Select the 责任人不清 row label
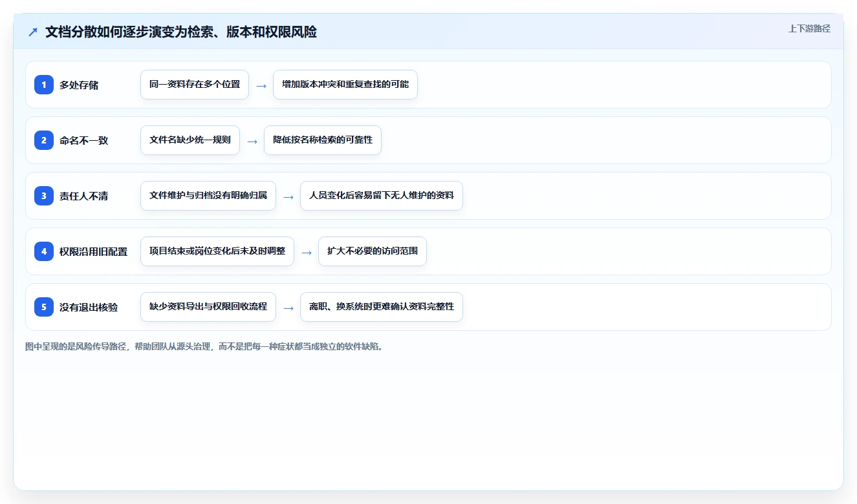Viewport: 857px width, 504px height. coord(83,196)
